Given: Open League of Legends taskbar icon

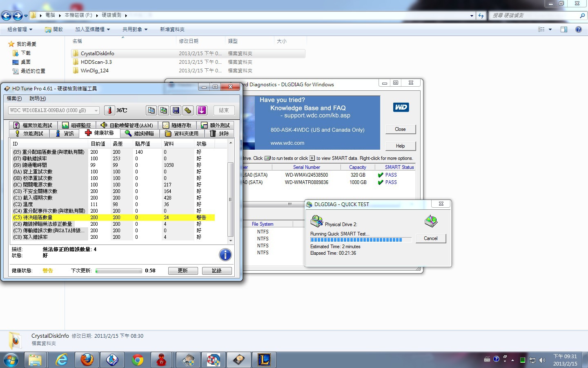Looking at the screenshot, I should (264, 360).
